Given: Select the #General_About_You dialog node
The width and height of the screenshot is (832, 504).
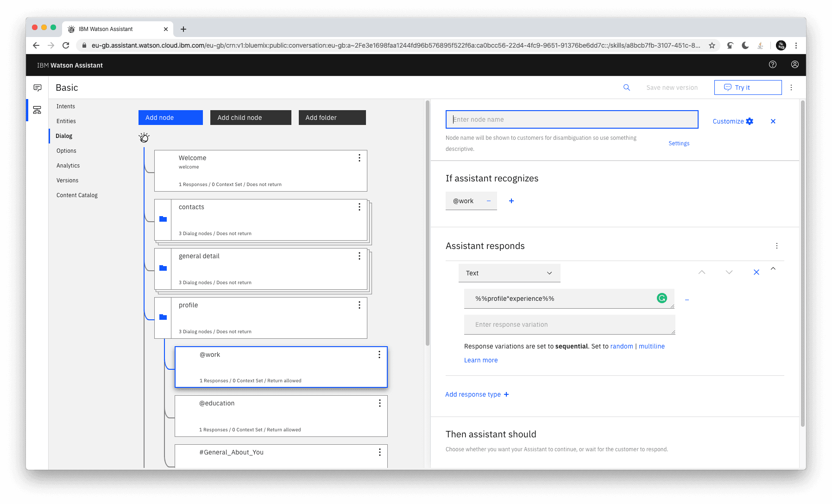Looking at the screenshot, I should [281, 456].
